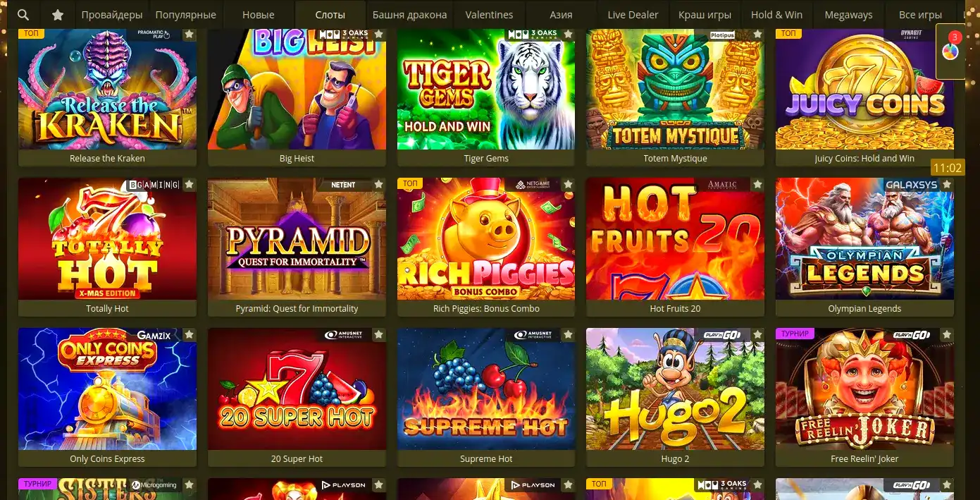Image resolution: width=980 pixels, height=500 pixels.
Task: Show favorites via the top star icon
Action: tap(58, 15)
